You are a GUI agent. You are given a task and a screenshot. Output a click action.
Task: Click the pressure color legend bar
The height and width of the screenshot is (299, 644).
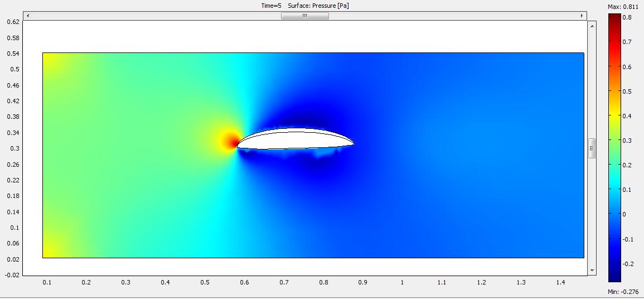click(x=614, y=148)
